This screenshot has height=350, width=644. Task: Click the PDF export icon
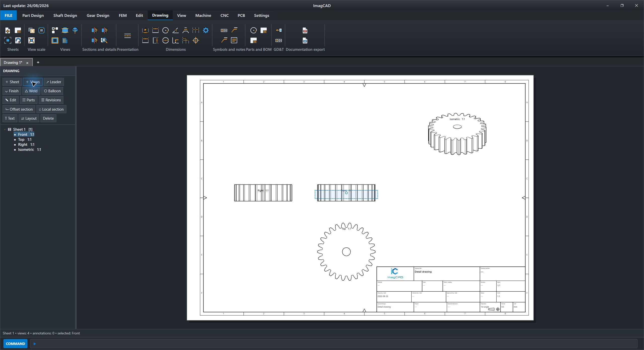[x=305, y=30]
